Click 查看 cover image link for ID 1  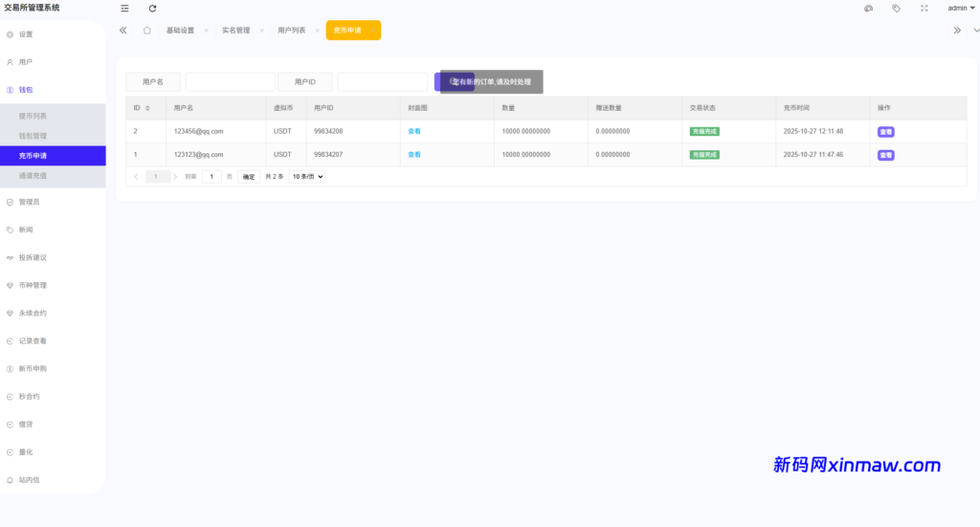[x=414, y=154]
